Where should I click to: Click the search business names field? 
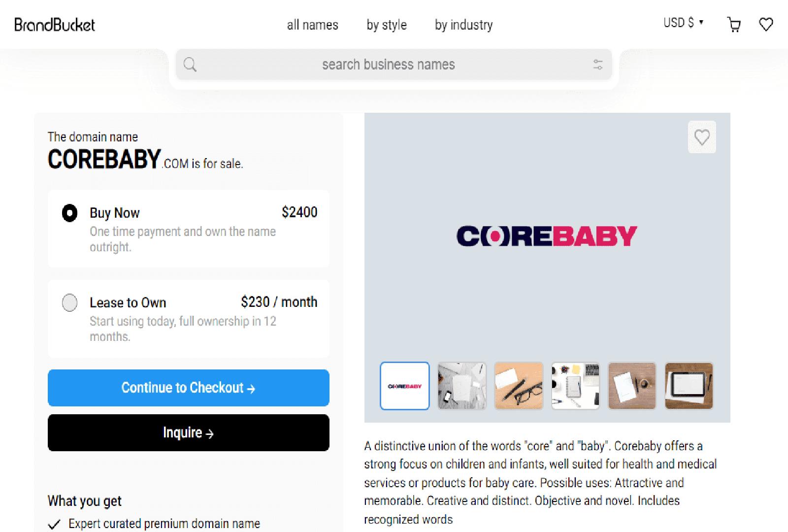[389, 64]
